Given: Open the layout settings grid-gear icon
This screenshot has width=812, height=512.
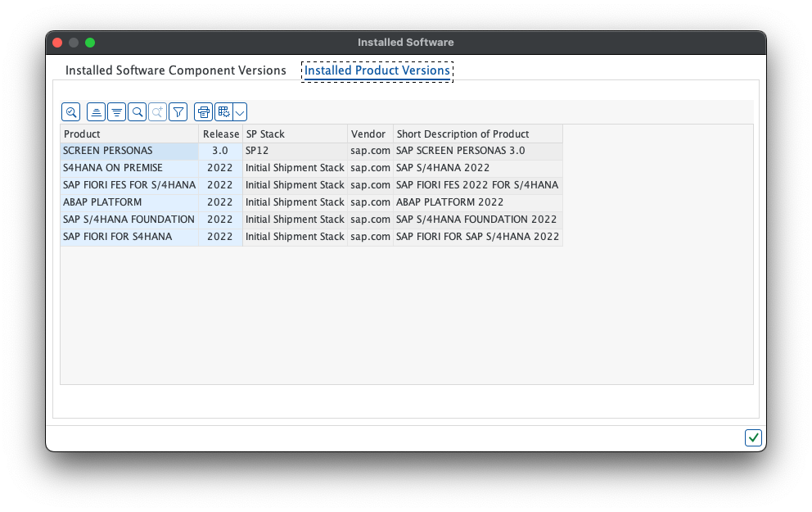Looking at the screenshot, I should tap(223, 112).
